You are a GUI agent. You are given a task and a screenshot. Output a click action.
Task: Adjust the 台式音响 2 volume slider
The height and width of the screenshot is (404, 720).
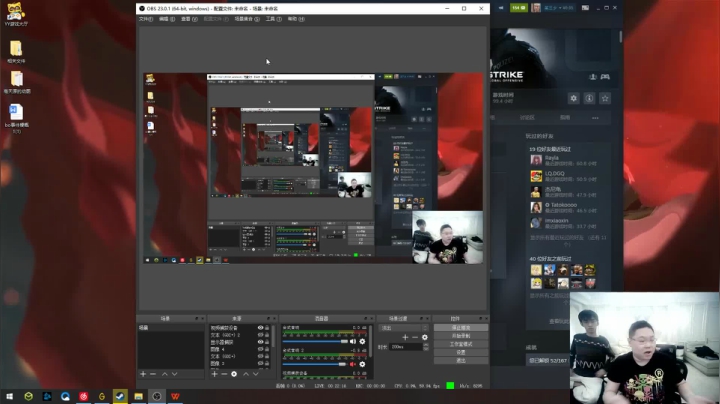(315, 364)
